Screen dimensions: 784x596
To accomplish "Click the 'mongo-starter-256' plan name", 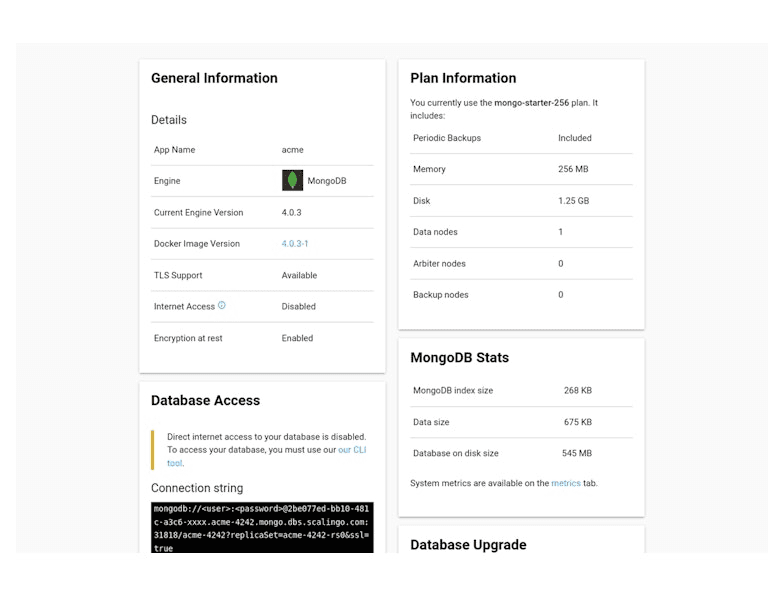I will pos(532,102).
